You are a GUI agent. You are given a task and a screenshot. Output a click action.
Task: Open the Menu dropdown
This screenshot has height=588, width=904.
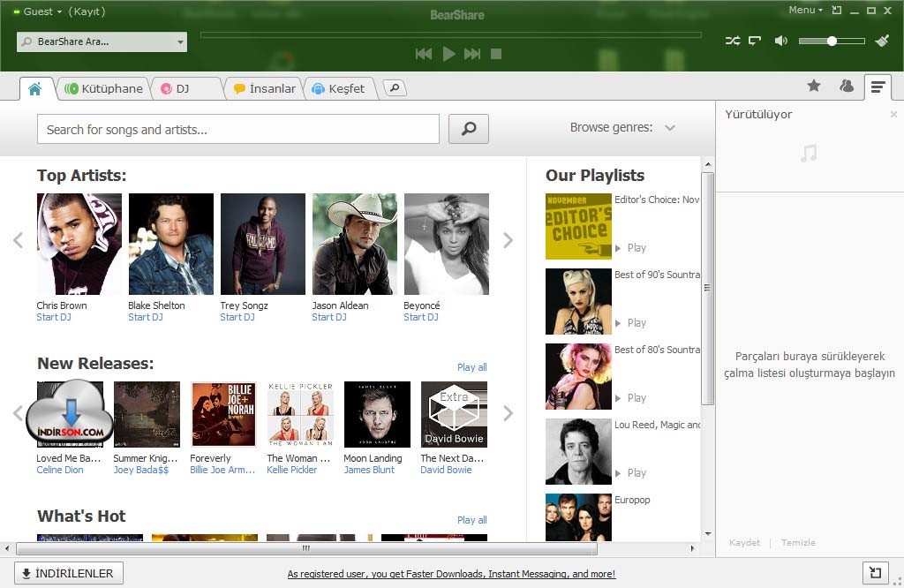pyautogui.click(x=805, y=10)
